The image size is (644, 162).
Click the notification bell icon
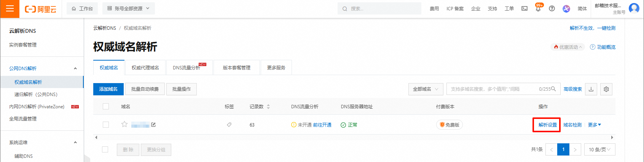[x=538, y=9]
